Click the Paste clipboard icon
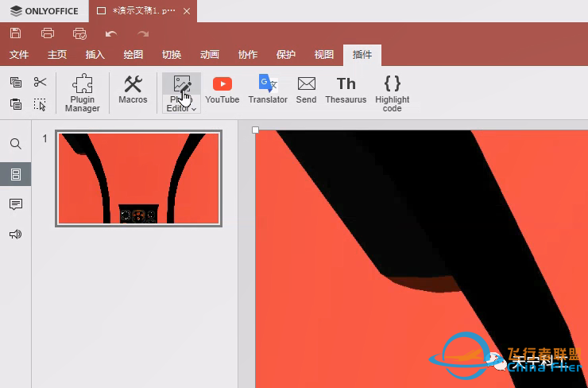This screenshot has width=588, height=388. coord(16,104)
